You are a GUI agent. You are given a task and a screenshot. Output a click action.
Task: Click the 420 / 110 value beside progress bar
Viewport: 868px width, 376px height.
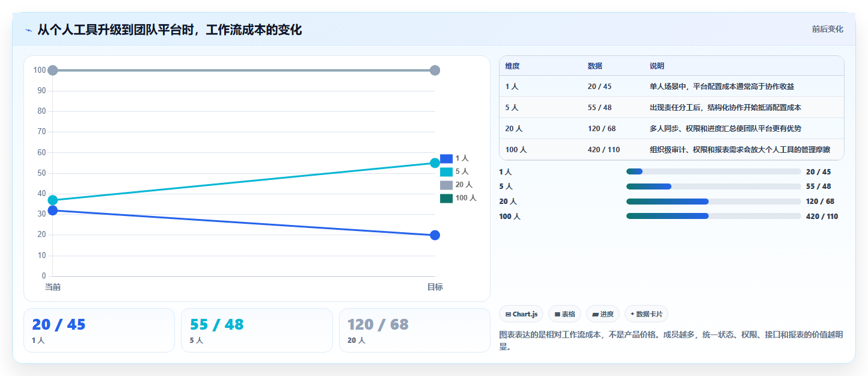click(822, 217)
